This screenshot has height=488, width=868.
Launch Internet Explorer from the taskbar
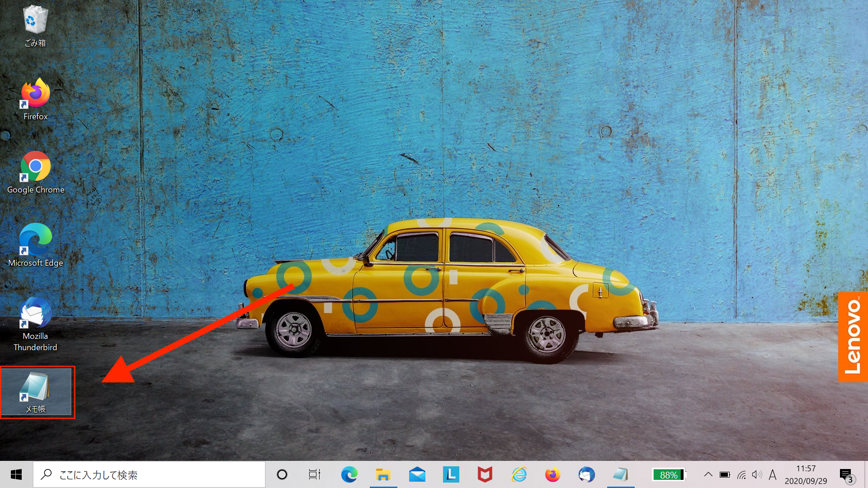tap(519, 474)
